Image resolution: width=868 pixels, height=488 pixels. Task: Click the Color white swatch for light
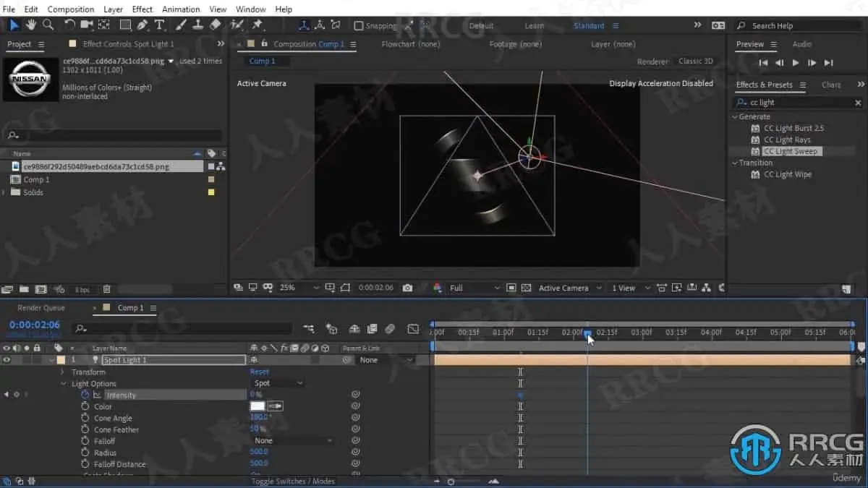click(x=258, y=406)
